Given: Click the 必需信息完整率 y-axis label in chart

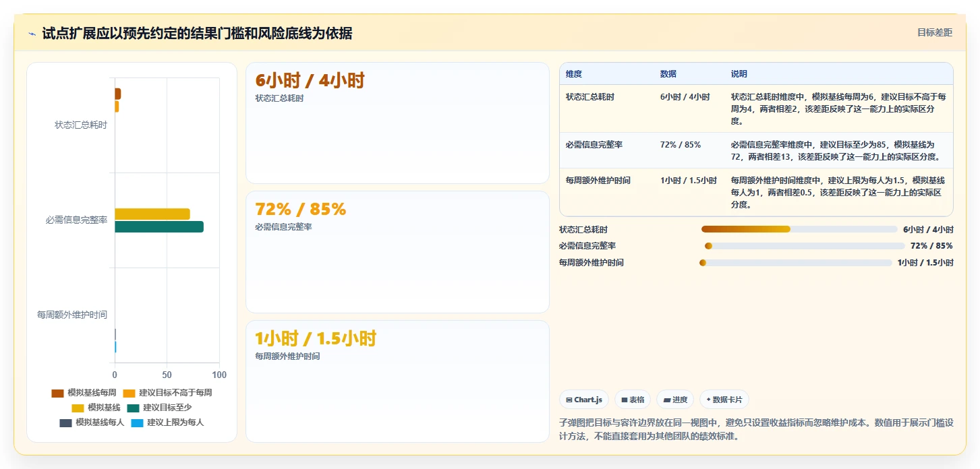Looking at the screenshot, I should (x=77, y=220).
